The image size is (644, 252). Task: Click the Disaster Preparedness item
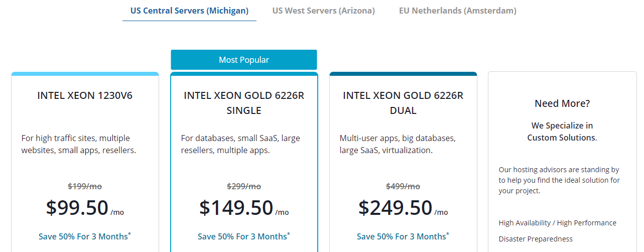pos(536,239)
